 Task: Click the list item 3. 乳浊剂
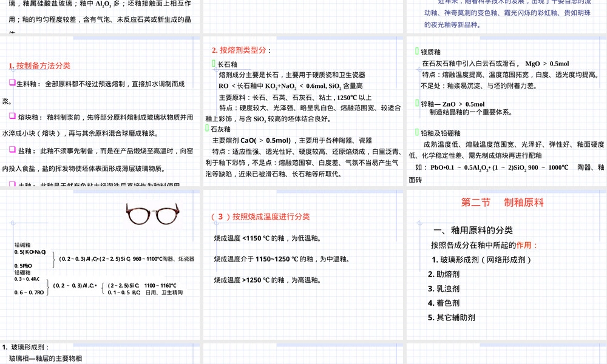[444, 289]
